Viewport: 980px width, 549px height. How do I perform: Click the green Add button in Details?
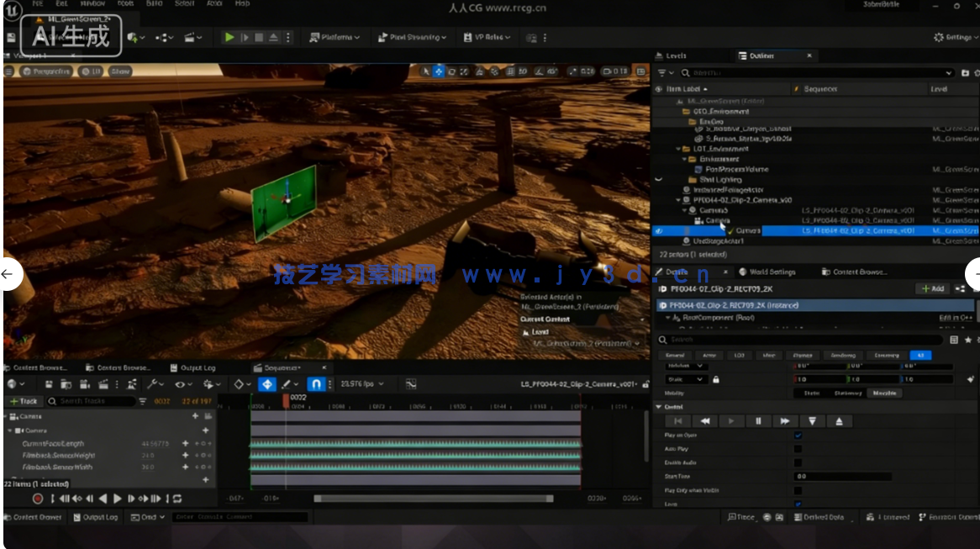coord(932,288)
